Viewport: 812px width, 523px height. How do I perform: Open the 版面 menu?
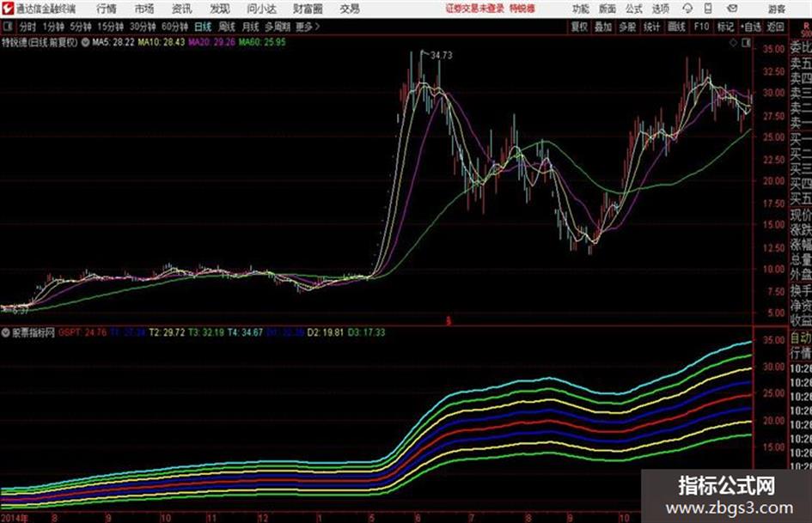click(607, 9)
